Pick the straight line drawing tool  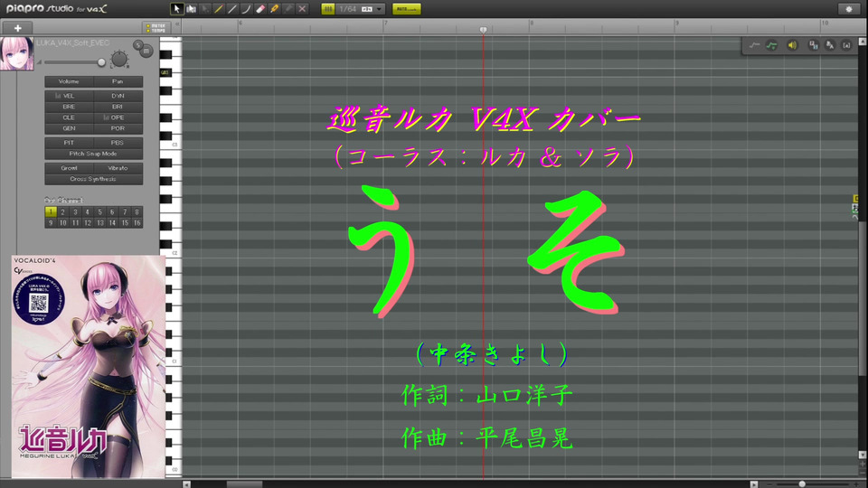232,9
